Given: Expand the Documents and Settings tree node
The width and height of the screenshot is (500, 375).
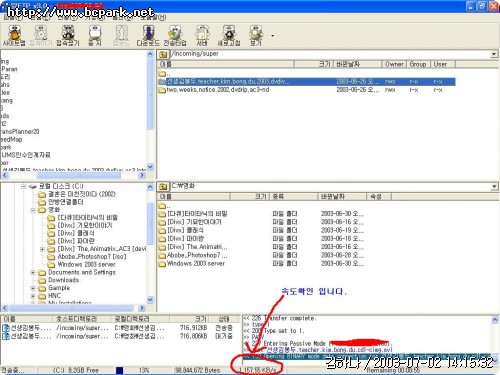Looking at the screenshot, I should tap(33, 272).
